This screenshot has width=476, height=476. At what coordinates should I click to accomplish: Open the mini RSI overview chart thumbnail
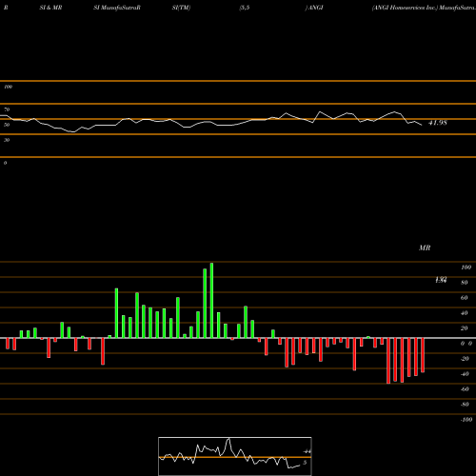[235, 456]
